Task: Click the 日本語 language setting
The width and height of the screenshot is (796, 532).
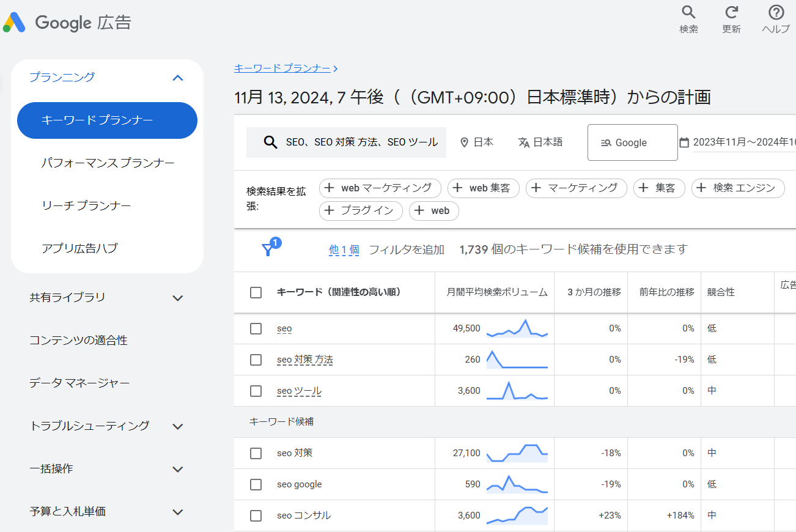Action: coord(540,142)
